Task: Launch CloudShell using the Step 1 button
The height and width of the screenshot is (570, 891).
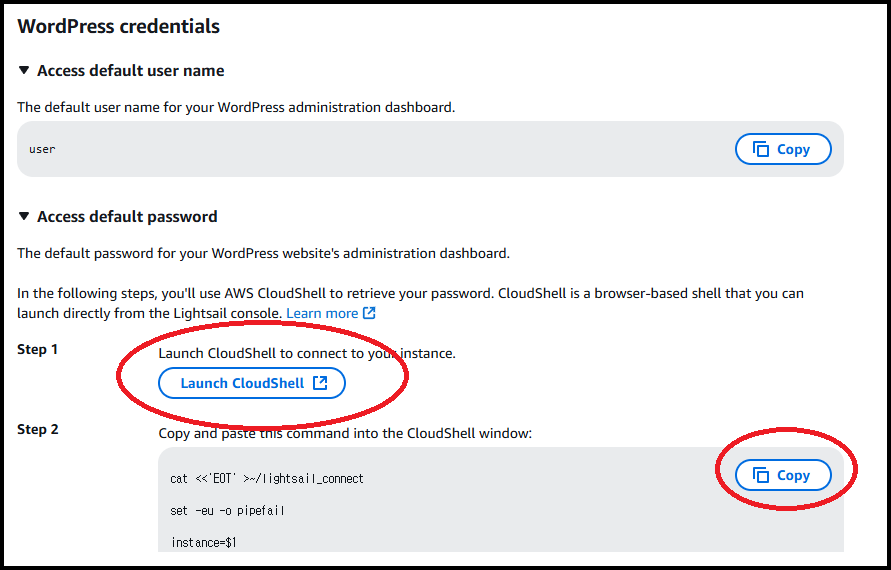Action: pos(252,383)
